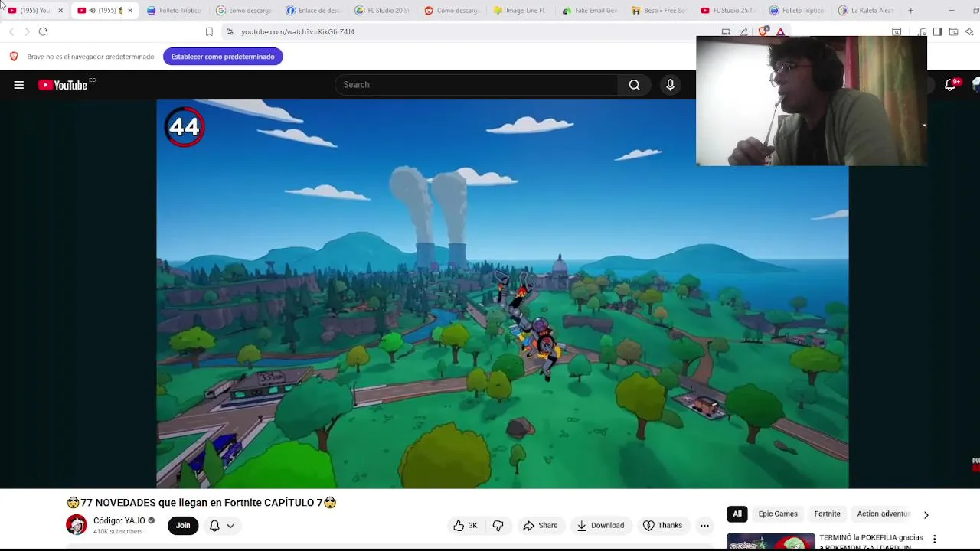Switch to the 'Cómo descarga' Reddit tab
Image resolution: width=980 pixels, height=551 pixels.
452,10
